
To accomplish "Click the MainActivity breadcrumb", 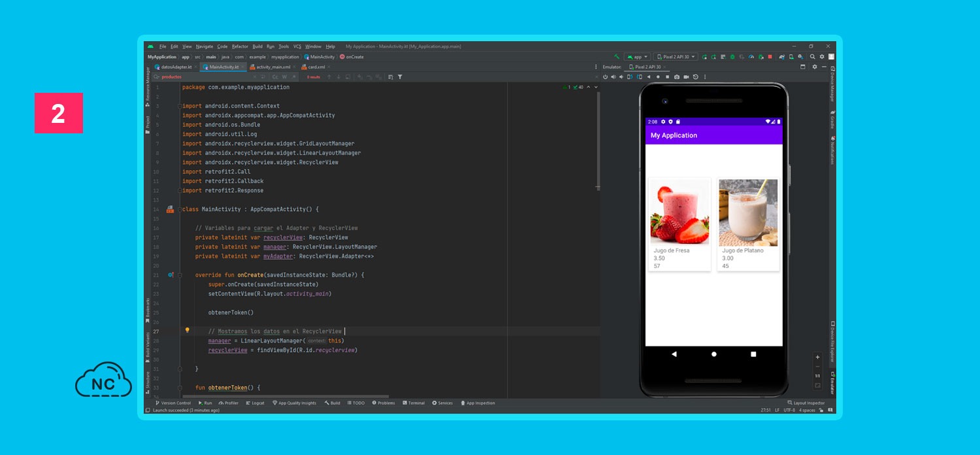I will [x=319, y=57].
